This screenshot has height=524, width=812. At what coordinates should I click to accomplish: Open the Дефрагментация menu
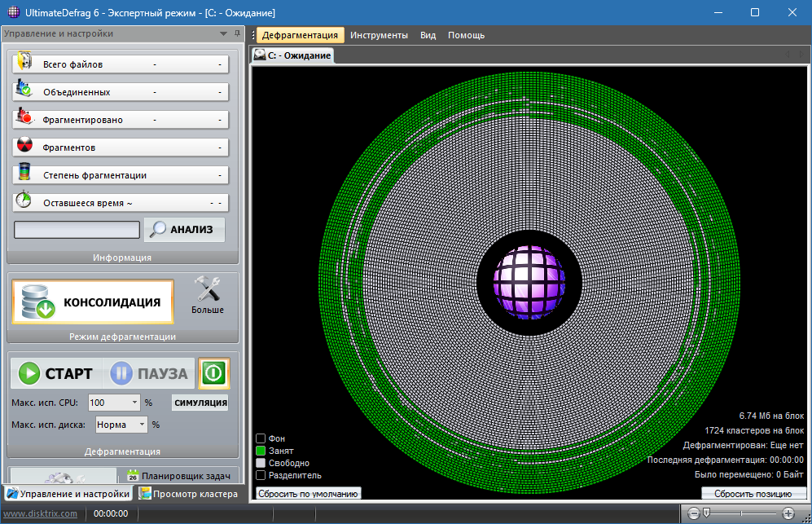click(300, 35)
